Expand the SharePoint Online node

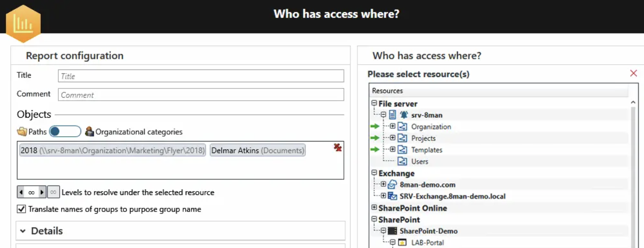click(374, 208)
